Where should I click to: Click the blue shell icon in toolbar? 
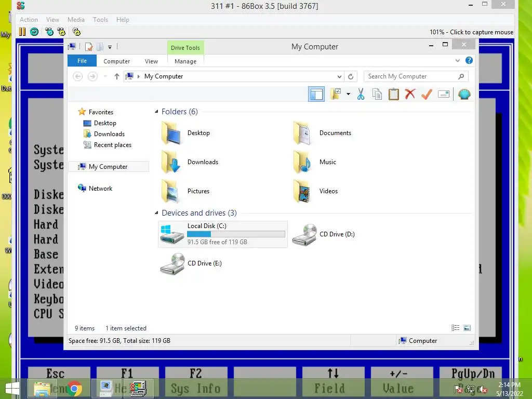464,94
